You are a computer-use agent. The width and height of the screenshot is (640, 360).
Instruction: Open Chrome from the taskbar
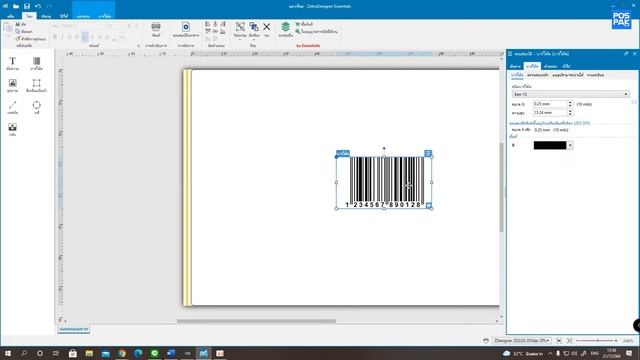(x=122, y=353)
